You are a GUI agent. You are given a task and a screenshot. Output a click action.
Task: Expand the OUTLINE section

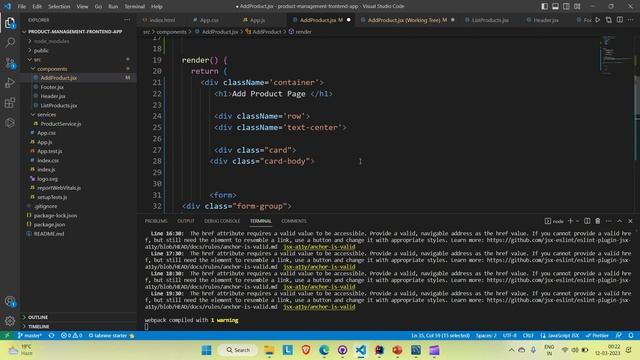coord(38,317)
